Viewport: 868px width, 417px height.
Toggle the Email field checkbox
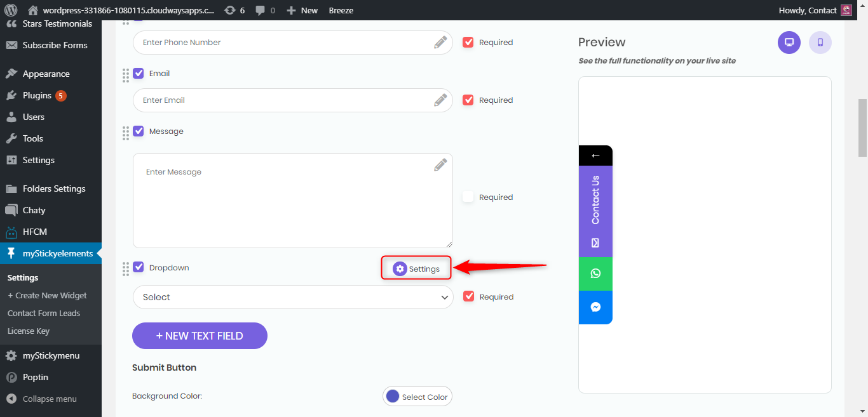[139, 74]
